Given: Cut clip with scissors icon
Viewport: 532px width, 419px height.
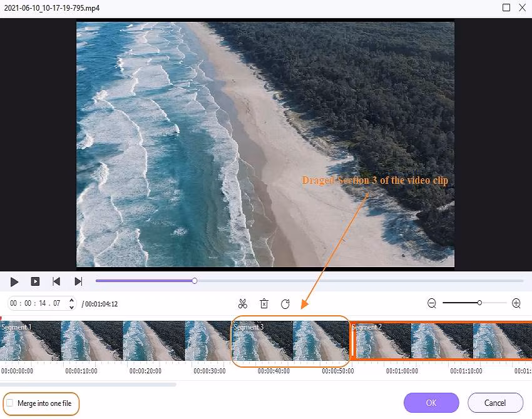Looking at the screenshot, I should tap(243, 304).
